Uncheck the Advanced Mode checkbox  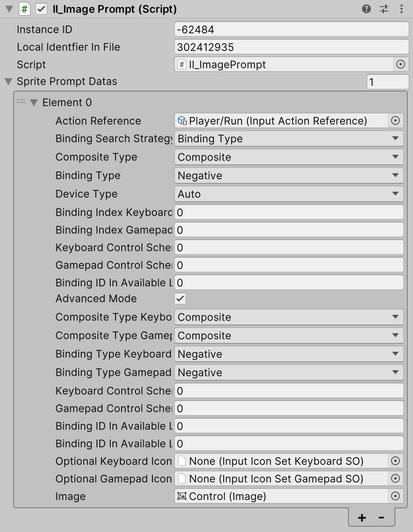179,299
